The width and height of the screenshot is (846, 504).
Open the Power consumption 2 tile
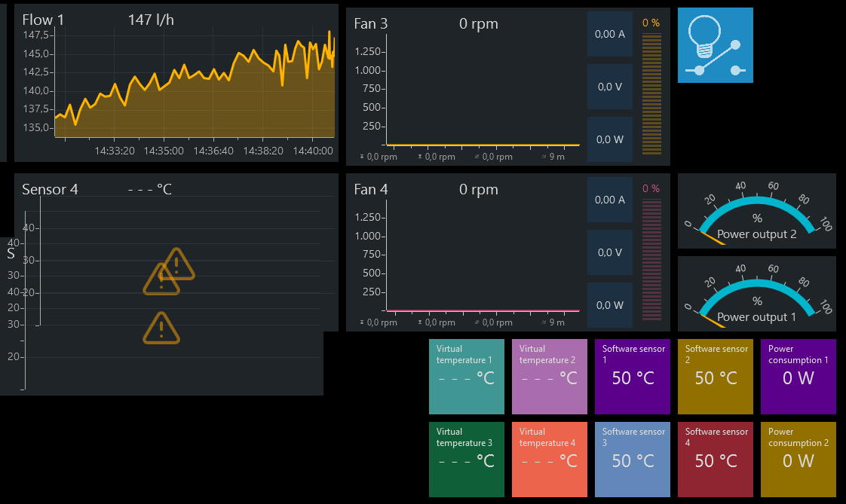(798, 460)
